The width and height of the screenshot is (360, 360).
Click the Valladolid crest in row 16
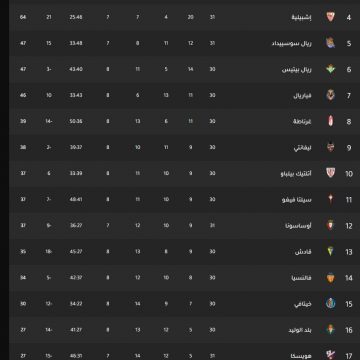pyautogui.click(x=330, y=329)
